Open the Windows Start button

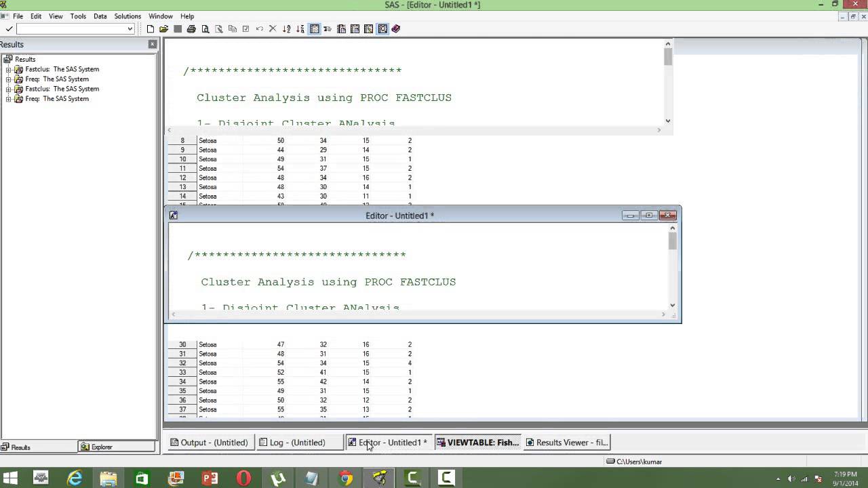pos(9,478)
